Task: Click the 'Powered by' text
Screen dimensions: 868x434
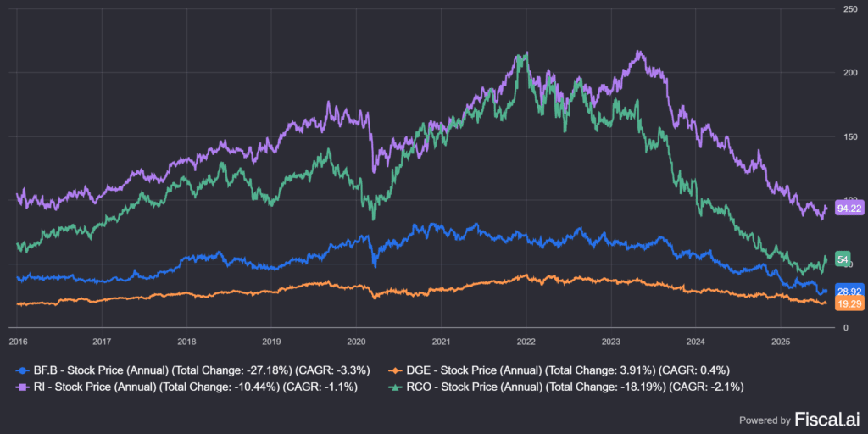Action: click(765, 420)
